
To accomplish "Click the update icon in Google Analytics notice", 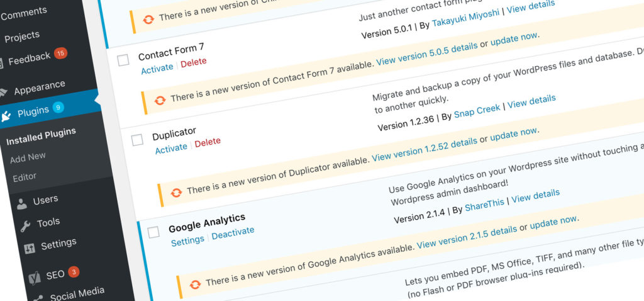I will [x=195, y=284].
